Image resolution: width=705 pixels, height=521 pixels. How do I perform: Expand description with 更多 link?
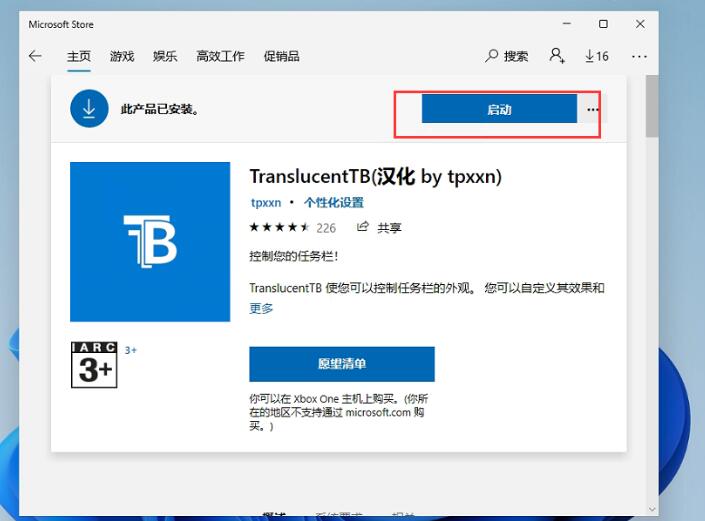click(x=261, y=308)
